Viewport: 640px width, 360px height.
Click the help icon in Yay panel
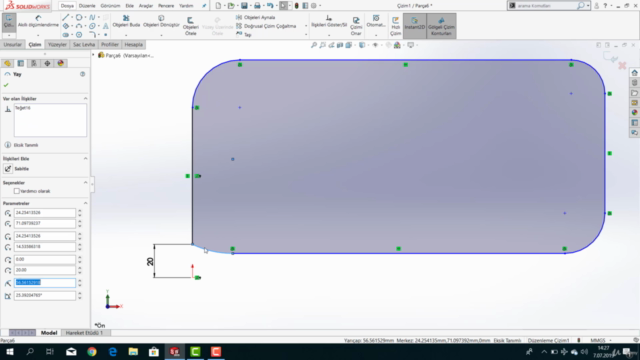coord(82,74)
